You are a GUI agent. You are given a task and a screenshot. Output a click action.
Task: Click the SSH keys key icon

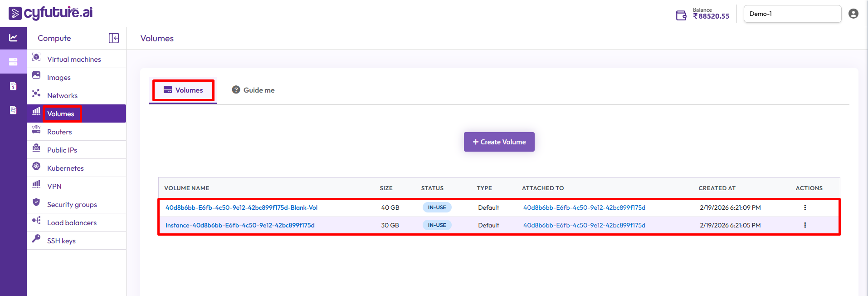[x=36, y=239]
